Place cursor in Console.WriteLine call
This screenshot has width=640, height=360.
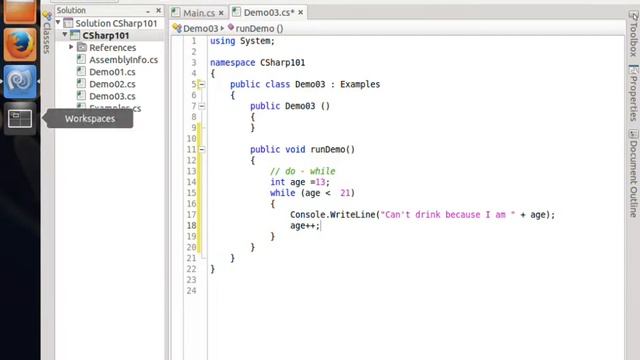[x=422, y=214]
